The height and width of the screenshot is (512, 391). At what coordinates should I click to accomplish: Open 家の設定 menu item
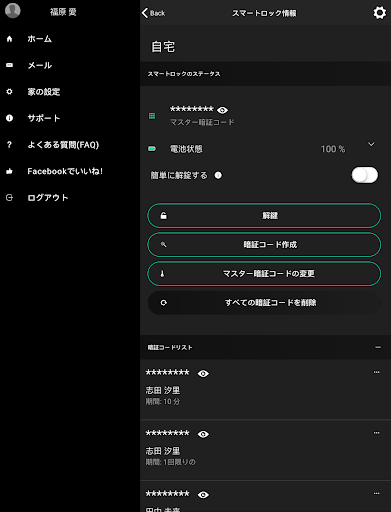44,92
